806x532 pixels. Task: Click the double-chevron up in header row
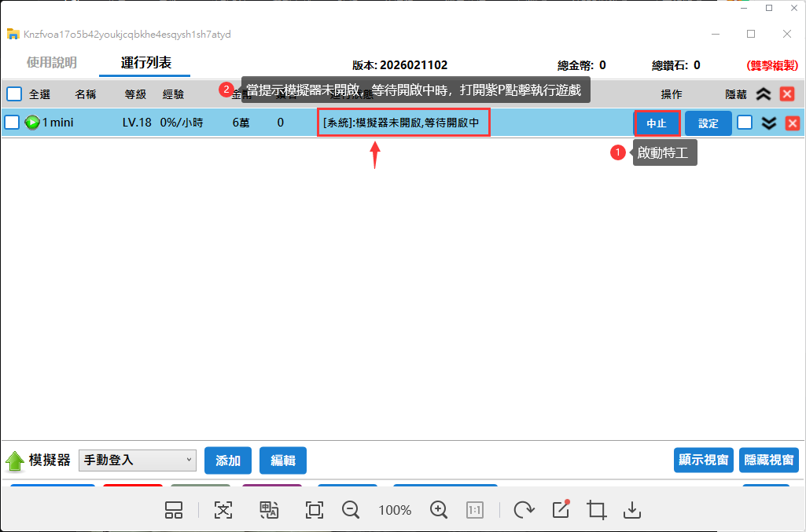click(763, 94)
